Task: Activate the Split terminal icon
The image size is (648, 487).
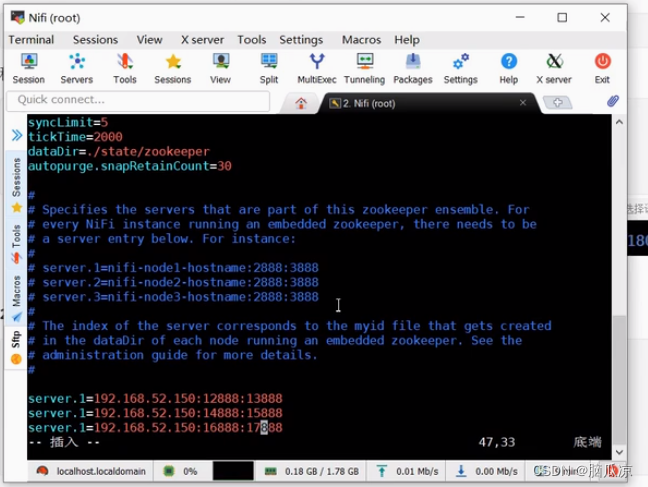Action: [x=269, y=68]
